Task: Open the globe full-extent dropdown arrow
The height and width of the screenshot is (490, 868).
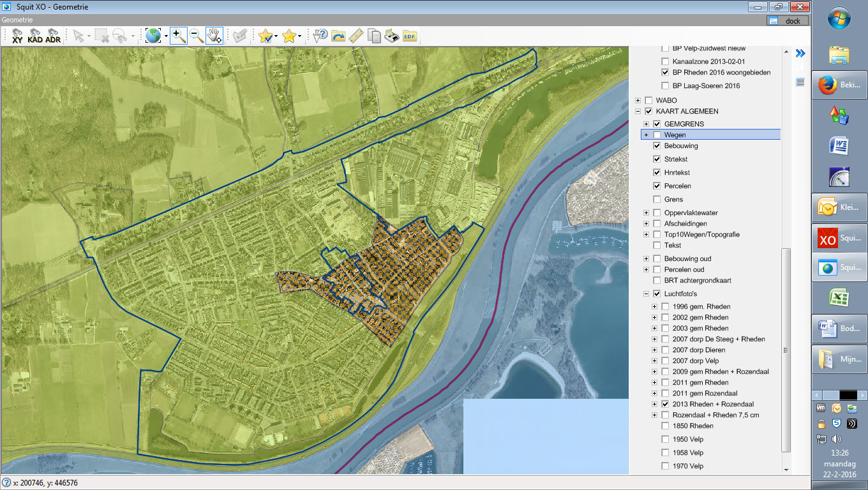Action: pyautogui.click(x=166, y=36)
